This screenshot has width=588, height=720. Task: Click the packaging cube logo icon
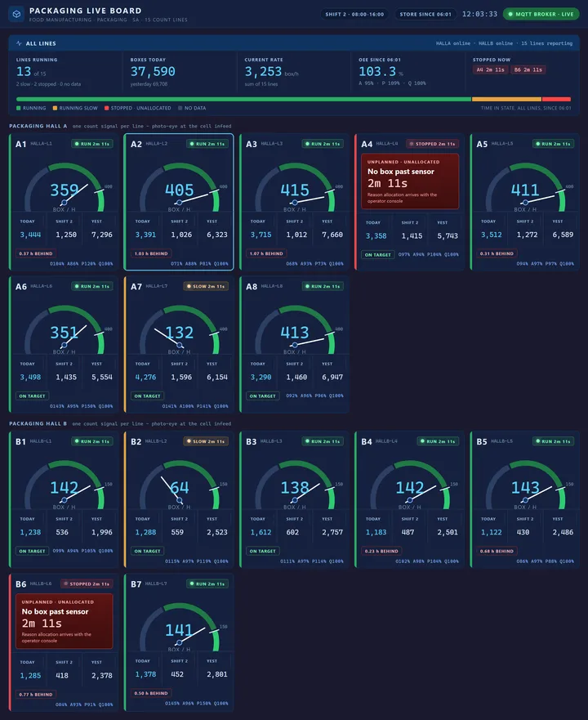[x=16, y=14]
